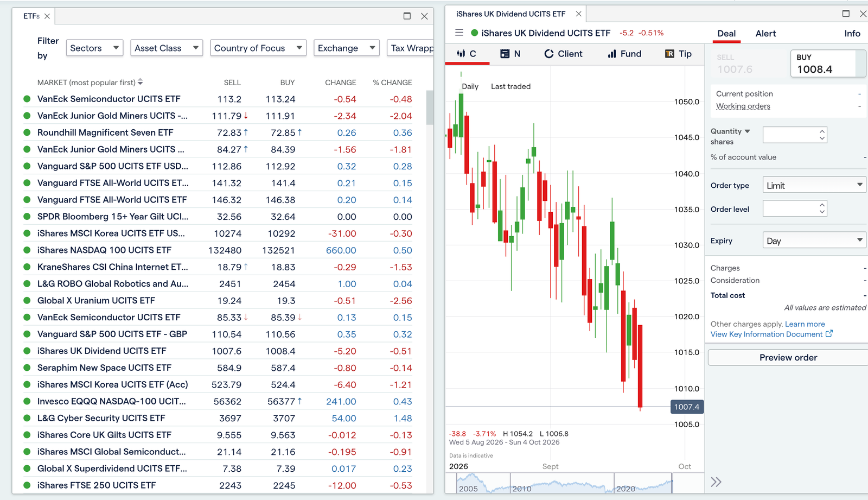Switch to the Deal tab
The height and width of the screenshot is (500, 868).
click(x=726, y=34)
